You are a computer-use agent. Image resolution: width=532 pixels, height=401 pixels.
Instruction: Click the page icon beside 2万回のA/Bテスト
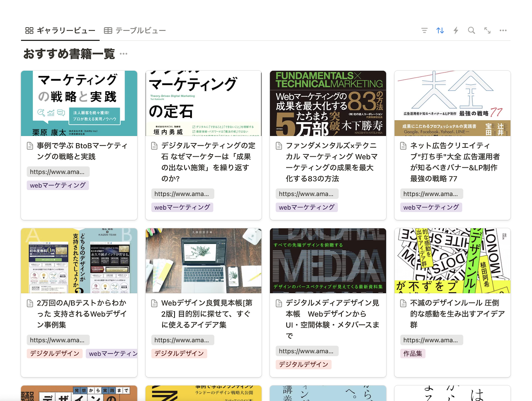pyautogui.click(x=30, y=303)
